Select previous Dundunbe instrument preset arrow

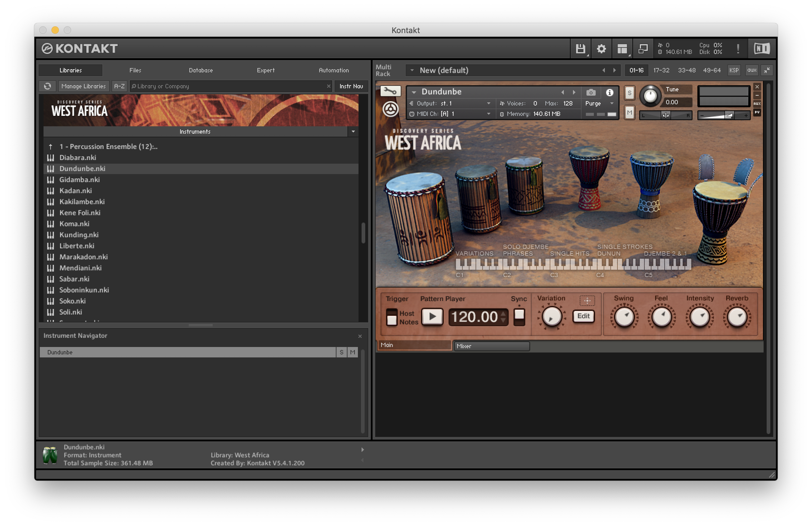[563, 92]
